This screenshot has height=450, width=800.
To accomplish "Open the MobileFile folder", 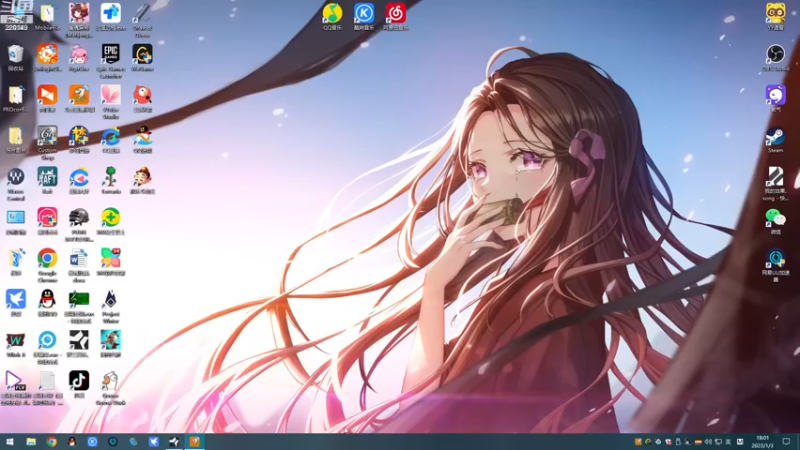I will click(x=47, y=16).
